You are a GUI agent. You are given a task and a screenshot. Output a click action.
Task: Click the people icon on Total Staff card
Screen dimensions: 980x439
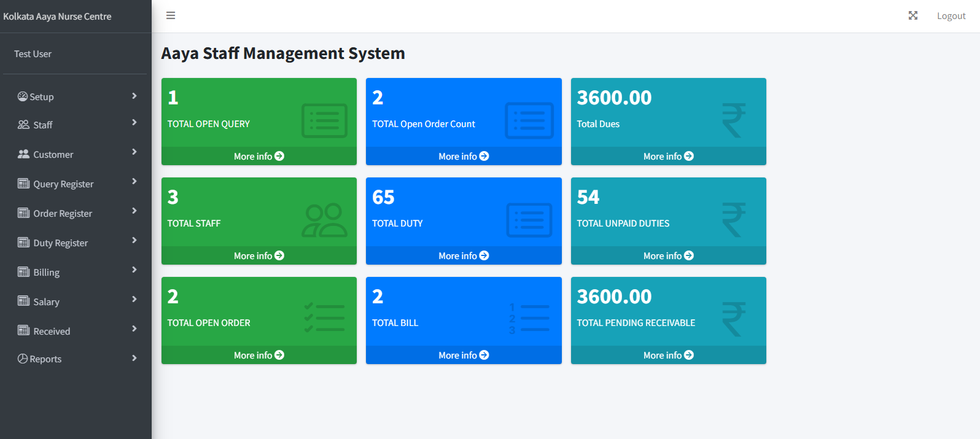pyautogui.click(x=324, y=220)
